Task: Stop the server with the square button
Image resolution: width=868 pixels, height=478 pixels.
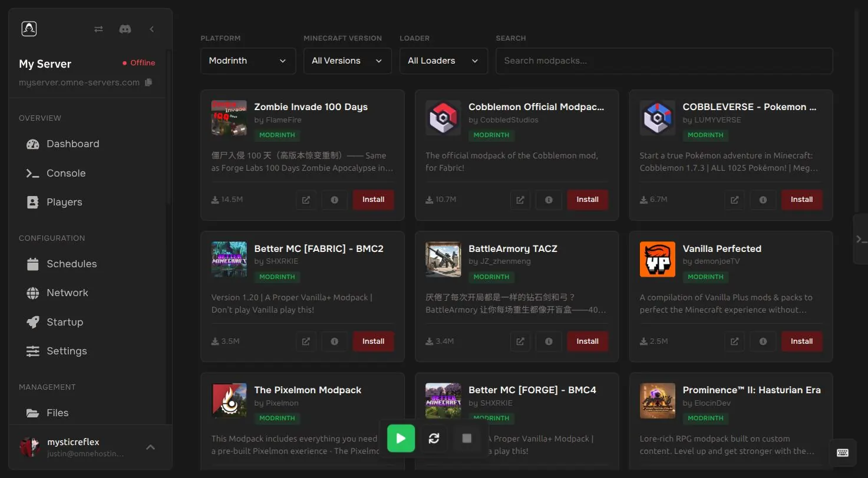Action: [467, 438]
